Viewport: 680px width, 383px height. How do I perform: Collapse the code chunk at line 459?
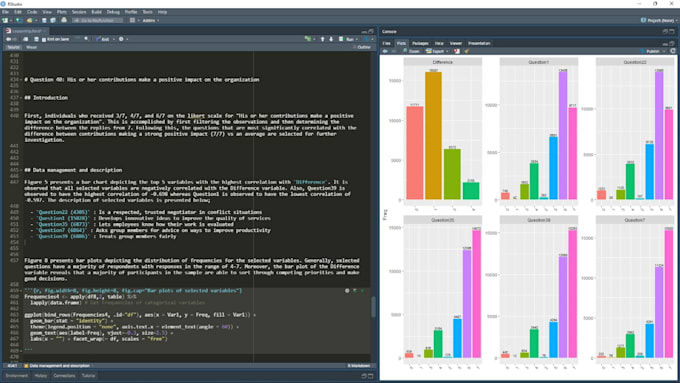tap(22, 291)
